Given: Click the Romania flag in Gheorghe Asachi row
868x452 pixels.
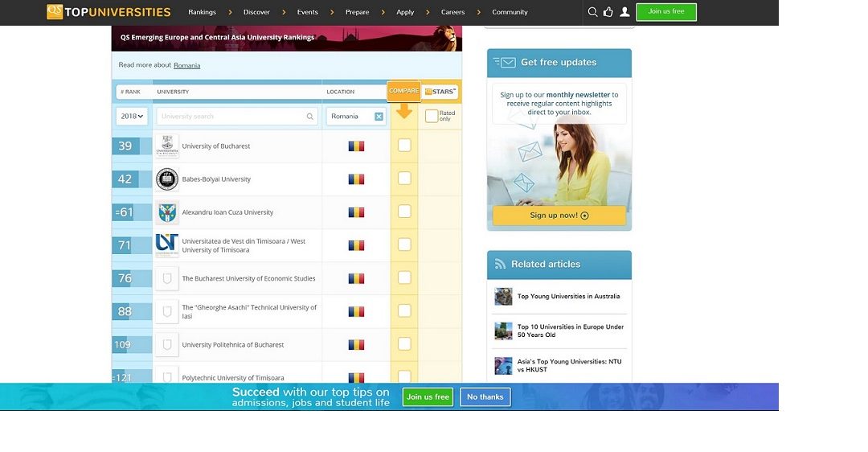Looking at the screenshot, I should pyautogui.click(x=357, y=312).
